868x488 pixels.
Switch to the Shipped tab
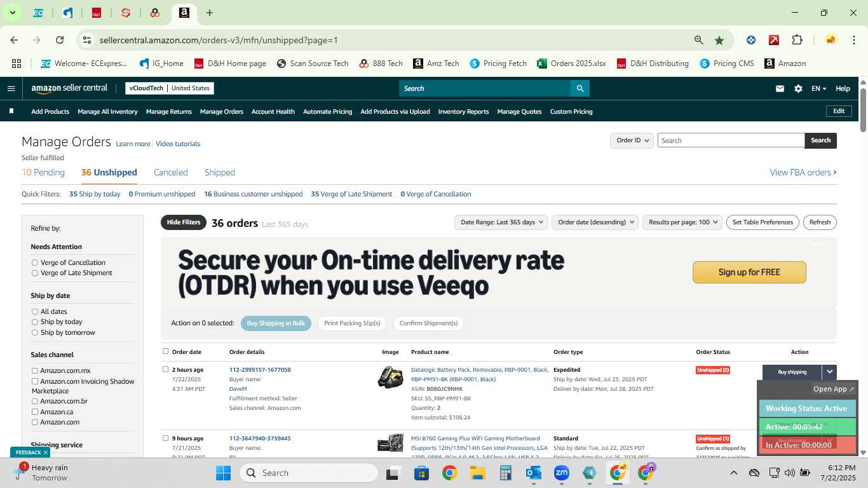(x=220, y=172)
